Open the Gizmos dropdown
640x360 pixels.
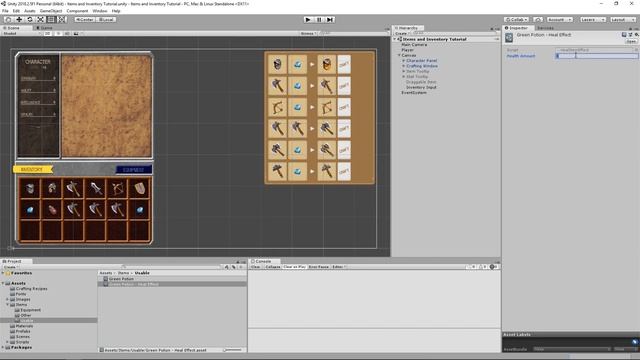308,33
